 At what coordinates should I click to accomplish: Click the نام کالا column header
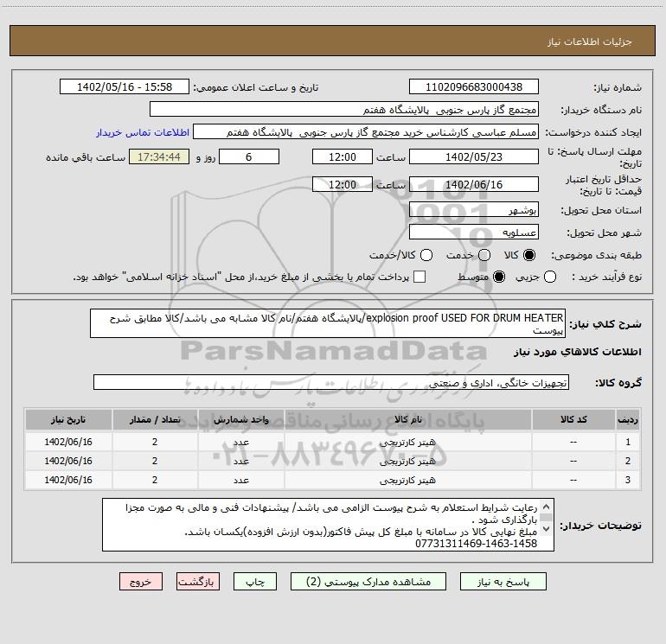(407, 419)
